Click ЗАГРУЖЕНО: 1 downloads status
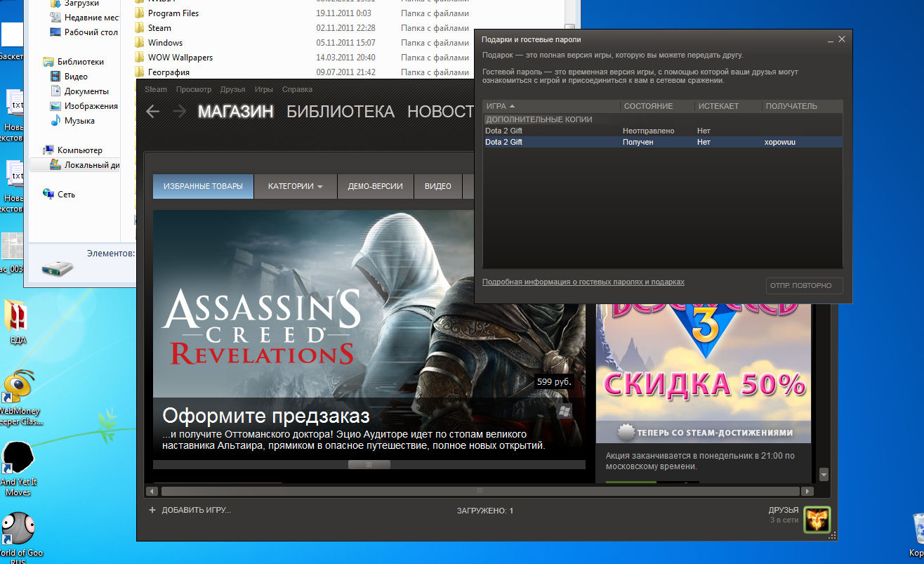The height and width of the screenshot is (564, 924). click(484, 511)
